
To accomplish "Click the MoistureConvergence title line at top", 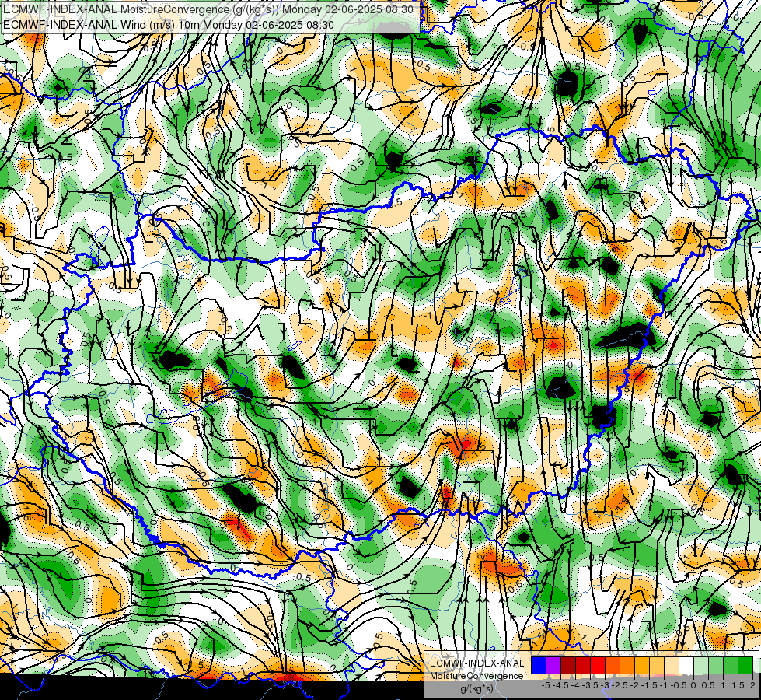I will (208, 9).
